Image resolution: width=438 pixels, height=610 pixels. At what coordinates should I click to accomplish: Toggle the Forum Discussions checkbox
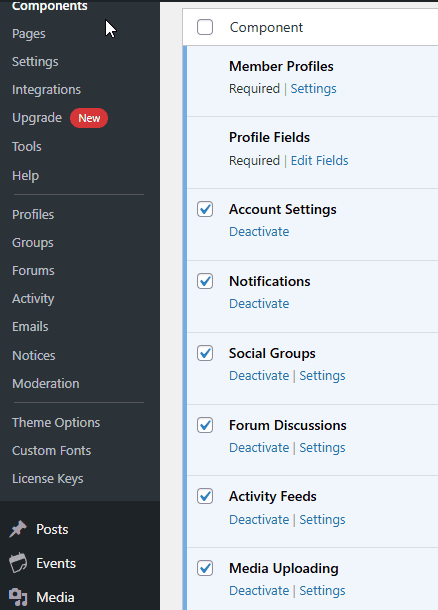click(x=205, y=425)
